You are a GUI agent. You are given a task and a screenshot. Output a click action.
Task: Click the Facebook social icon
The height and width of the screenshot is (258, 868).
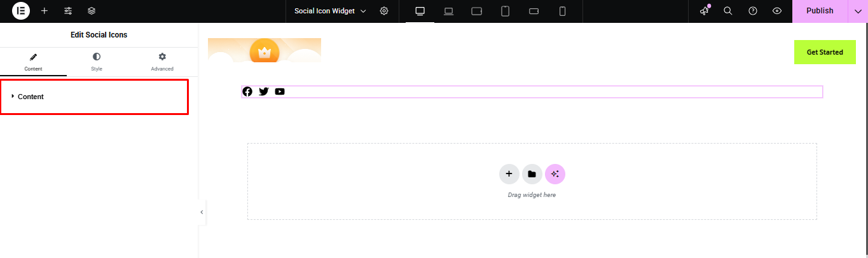[x=247, y=92]
